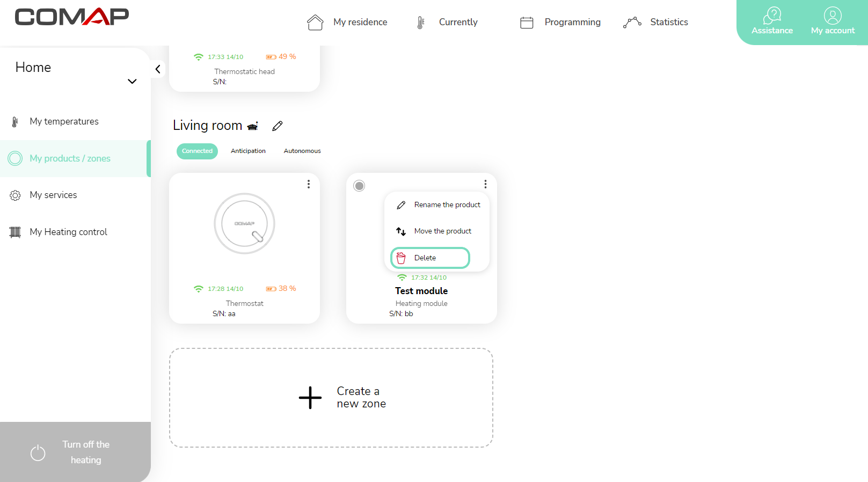Click My Heating control radiator icon
This screenshot has height=482, width=868.
click(x=15, y=232)
